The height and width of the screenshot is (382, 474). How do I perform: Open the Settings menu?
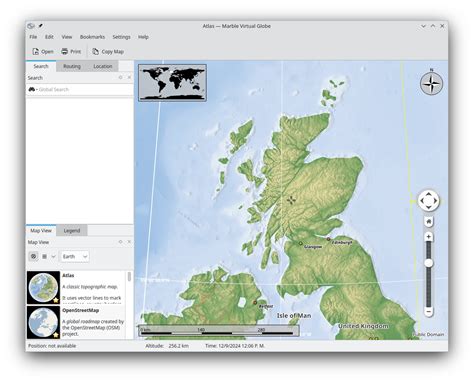[121, 37]
